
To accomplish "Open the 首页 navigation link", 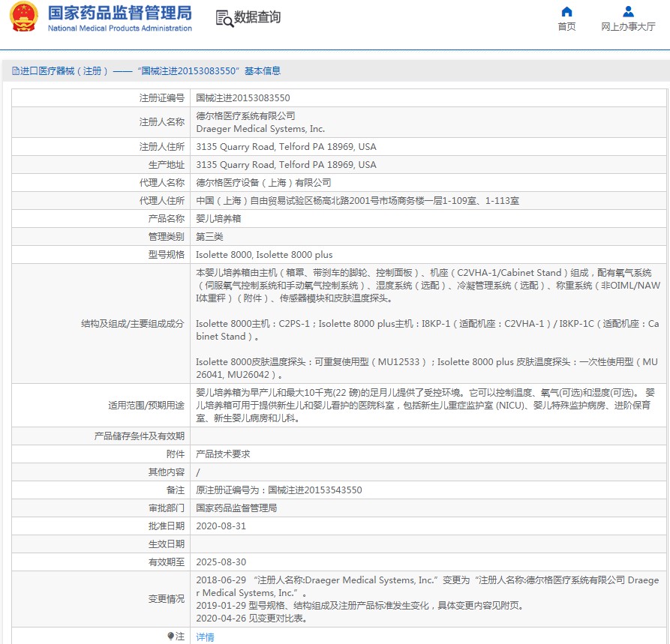I will click(x=566, y=26).
